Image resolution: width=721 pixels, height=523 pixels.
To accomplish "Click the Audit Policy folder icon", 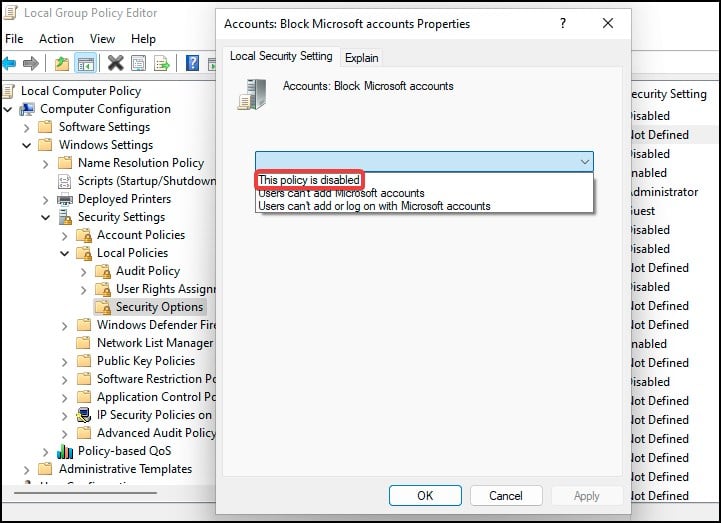I will (103, 271).
